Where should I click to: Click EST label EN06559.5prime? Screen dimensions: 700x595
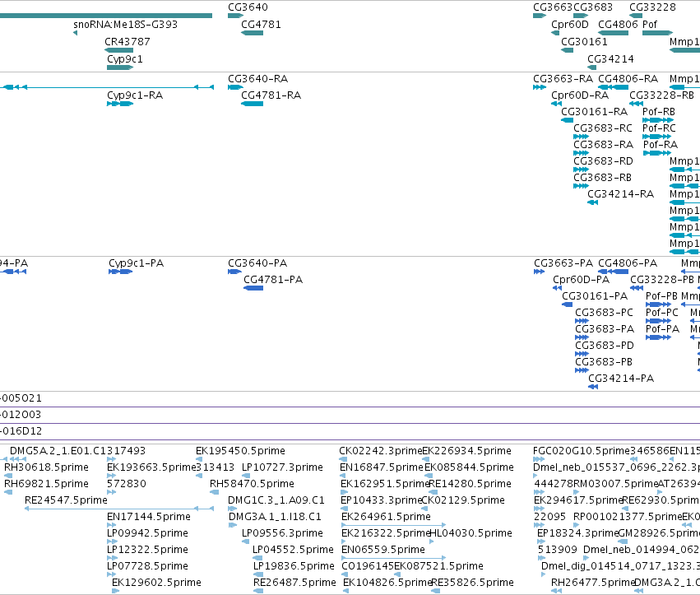click(383, 550)
